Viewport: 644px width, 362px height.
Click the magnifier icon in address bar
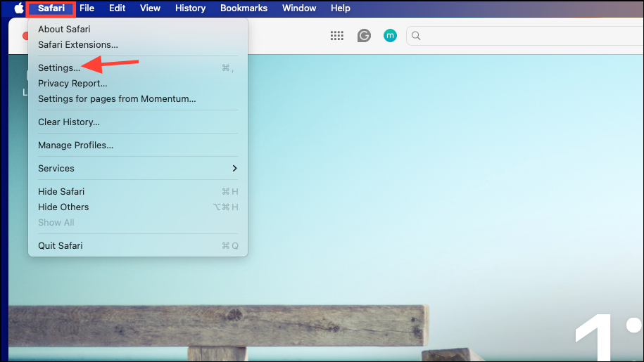click(x=416, y=36)
